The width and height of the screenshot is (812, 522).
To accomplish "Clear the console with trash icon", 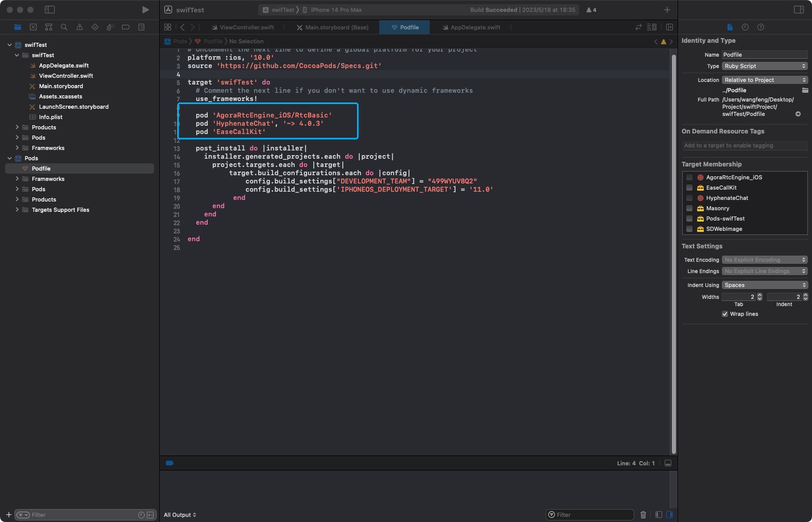I will (643, 514).
